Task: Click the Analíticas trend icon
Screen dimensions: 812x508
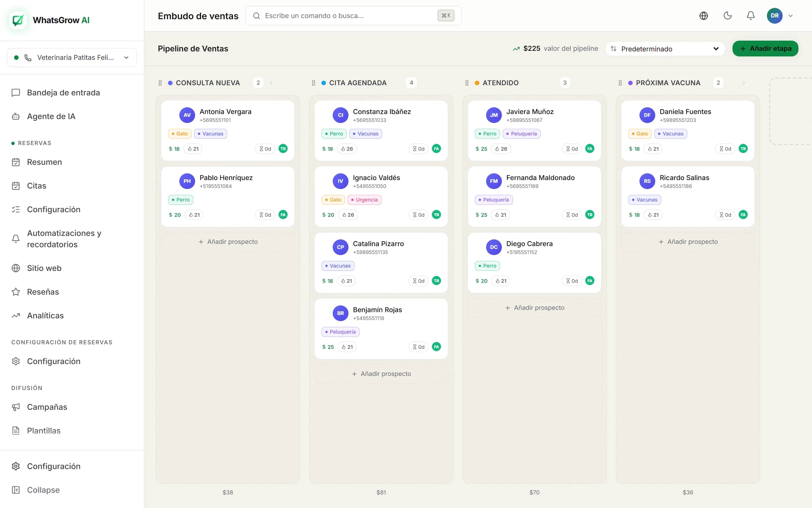Action: coord(16,316)
